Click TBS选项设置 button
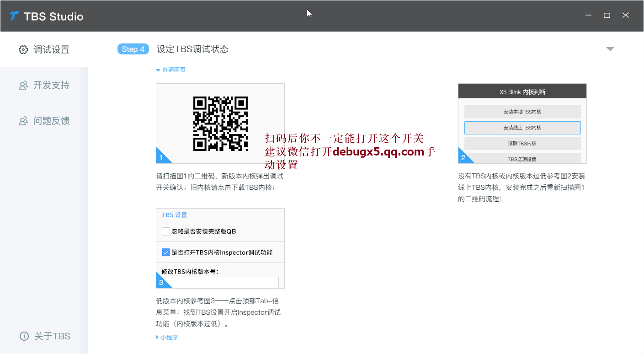 point(522,158)
